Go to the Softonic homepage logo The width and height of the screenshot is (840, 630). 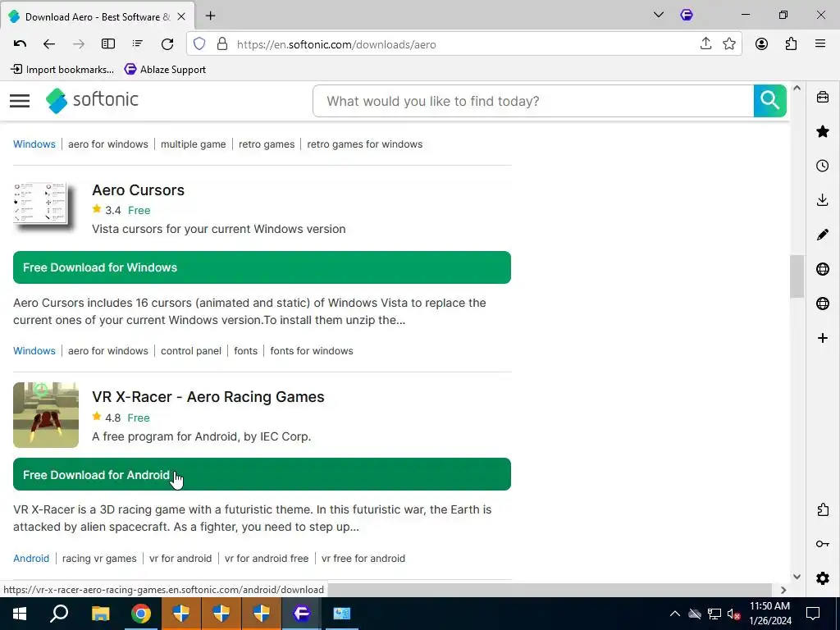(92, 100)
